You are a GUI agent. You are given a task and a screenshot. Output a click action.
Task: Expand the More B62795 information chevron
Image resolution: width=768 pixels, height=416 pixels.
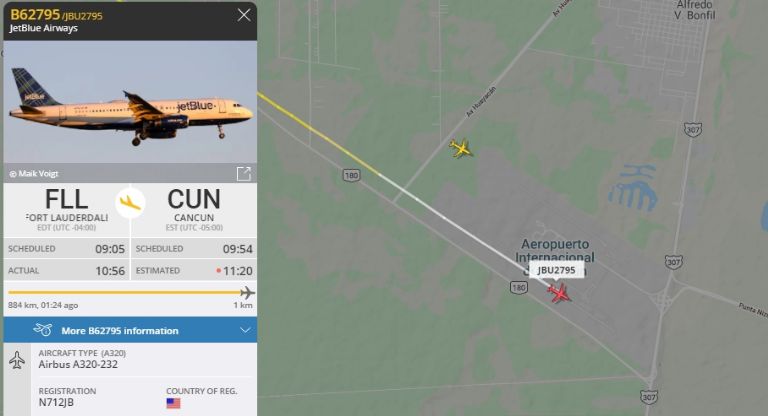click(x=245, y=330)
